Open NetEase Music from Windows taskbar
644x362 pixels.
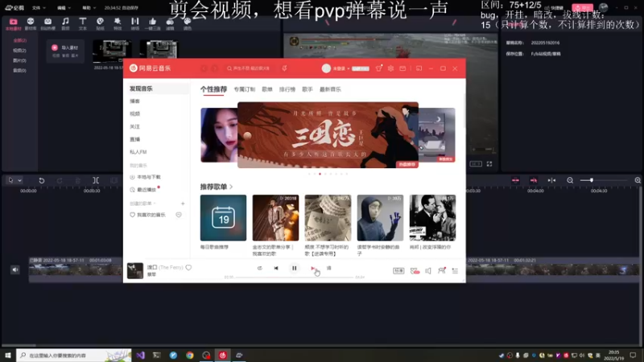pos(223,355)
